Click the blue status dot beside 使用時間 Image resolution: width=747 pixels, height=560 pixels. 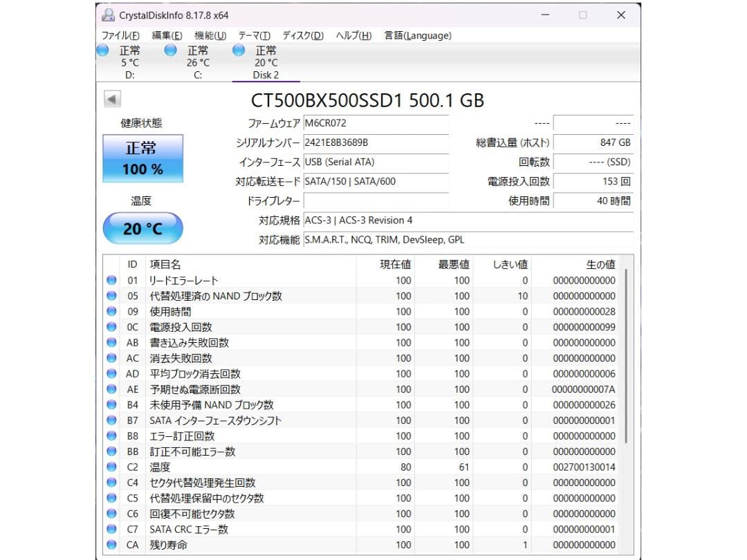[x=111, y=311]
